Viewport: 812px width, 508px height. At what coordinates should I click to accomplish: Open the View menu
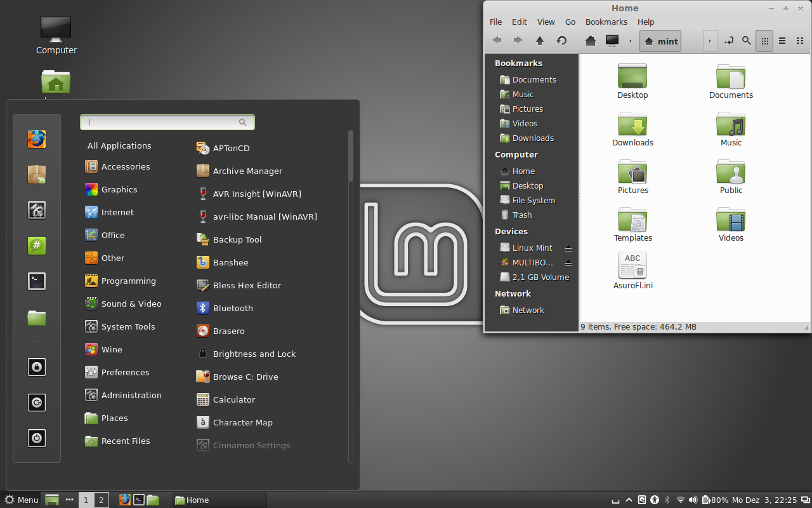pyautogui.click(x=546, y=22)
